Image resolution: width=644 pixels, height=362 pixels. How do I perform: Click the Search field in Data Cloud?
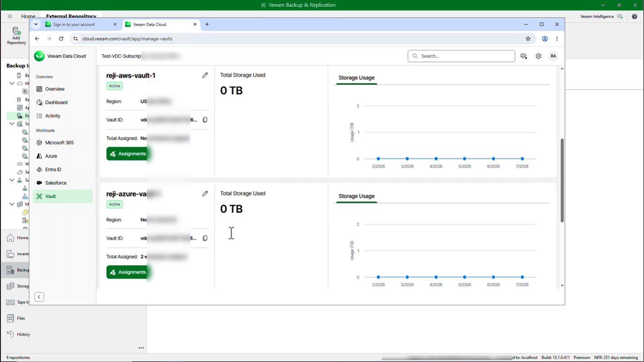point(461,56)
